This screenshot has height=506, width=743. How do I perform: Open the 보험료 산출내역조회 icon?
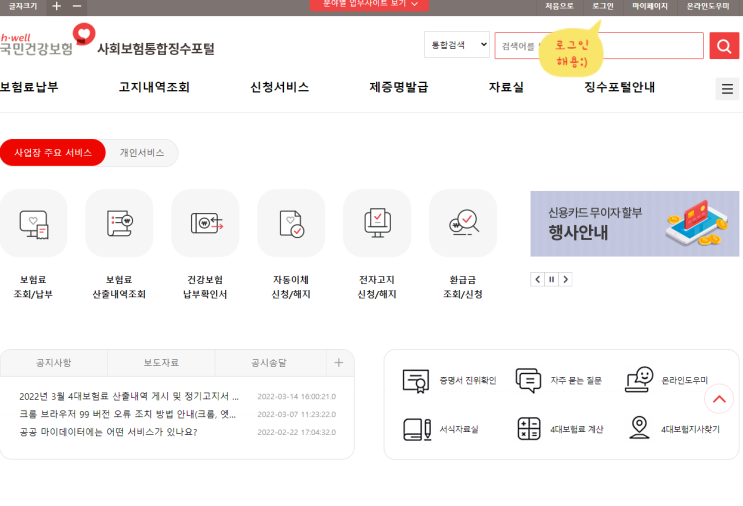[x=119, y=223]
